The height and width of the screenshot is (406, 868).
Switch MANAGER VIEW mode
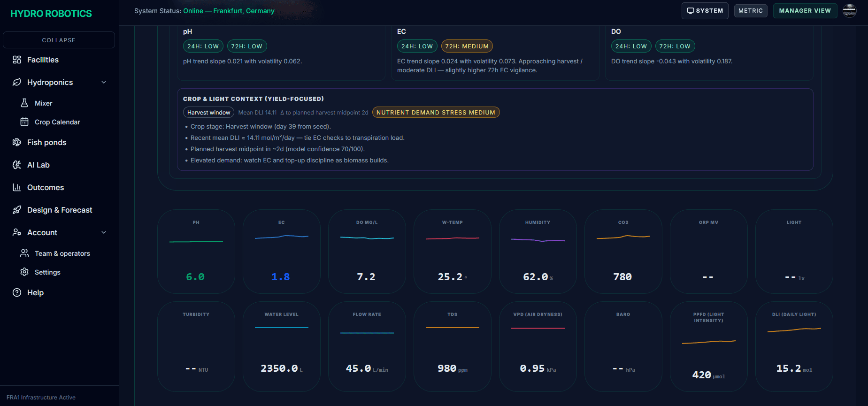coord(805,11)
